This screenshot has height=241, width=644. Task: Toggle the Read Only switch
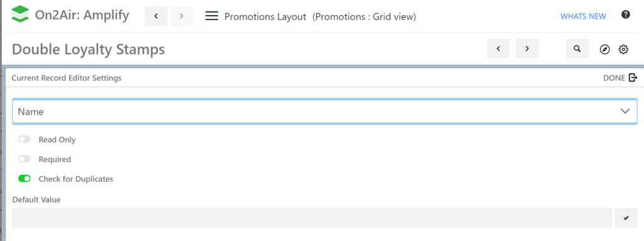point(25,140)
